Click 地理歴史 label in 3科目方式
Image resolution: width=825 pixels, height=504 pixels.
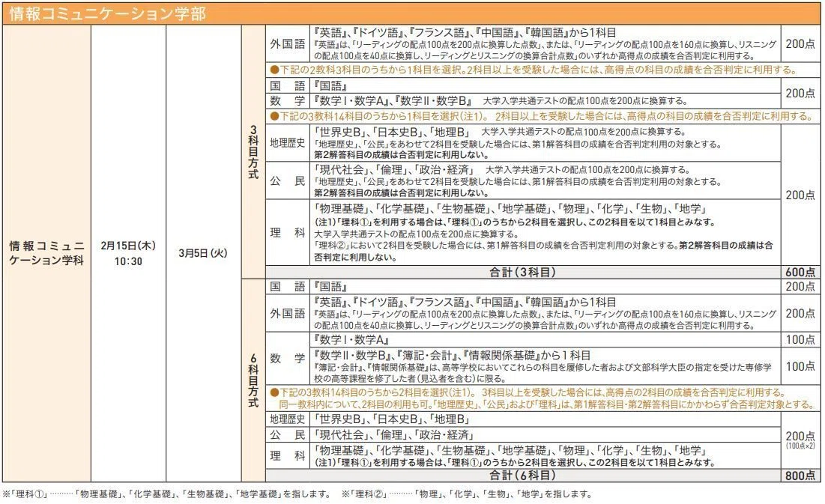tap(287, 142)
